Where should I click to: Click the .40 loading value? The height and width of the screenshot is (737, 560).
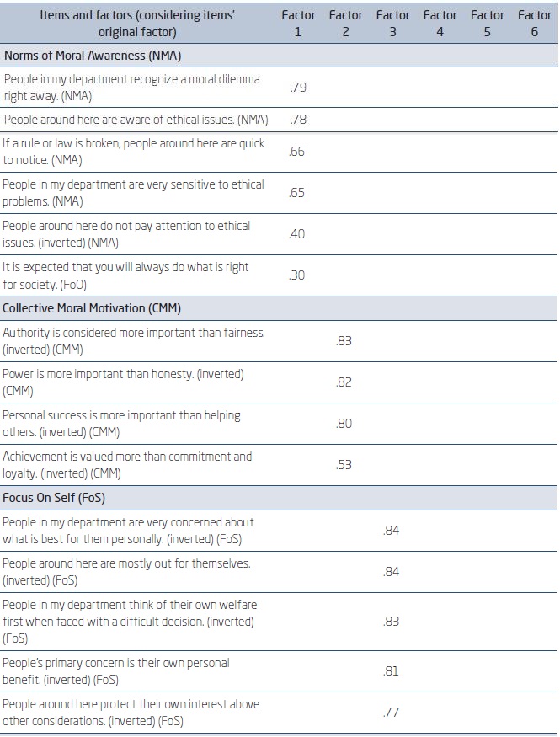click(297, 234)
